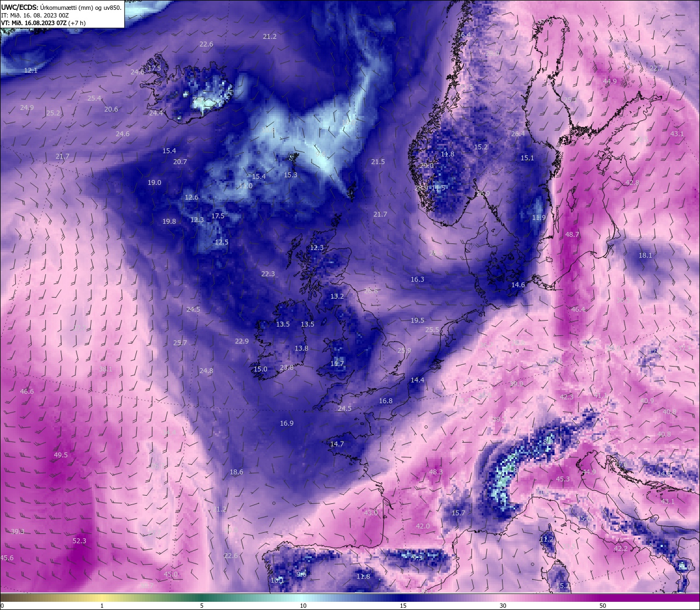This screenshot has width=700, height=610.
Task: Click the 20.7 value on the map
Action: 180,161
